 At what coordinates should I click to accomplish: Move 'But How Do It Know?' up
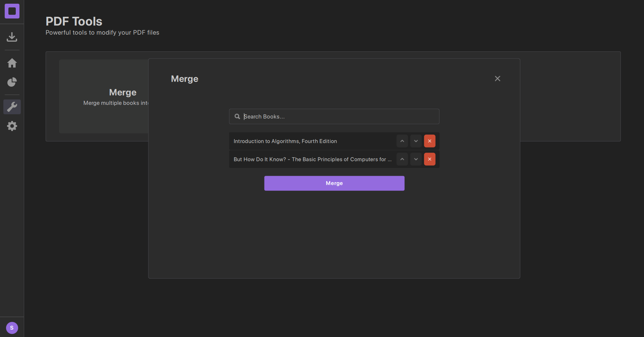[402, 159]
